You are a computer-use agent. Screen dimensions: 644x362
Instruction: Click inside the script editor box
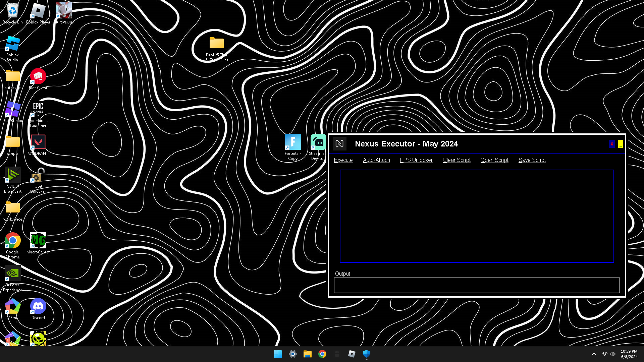tap(477, 216)
